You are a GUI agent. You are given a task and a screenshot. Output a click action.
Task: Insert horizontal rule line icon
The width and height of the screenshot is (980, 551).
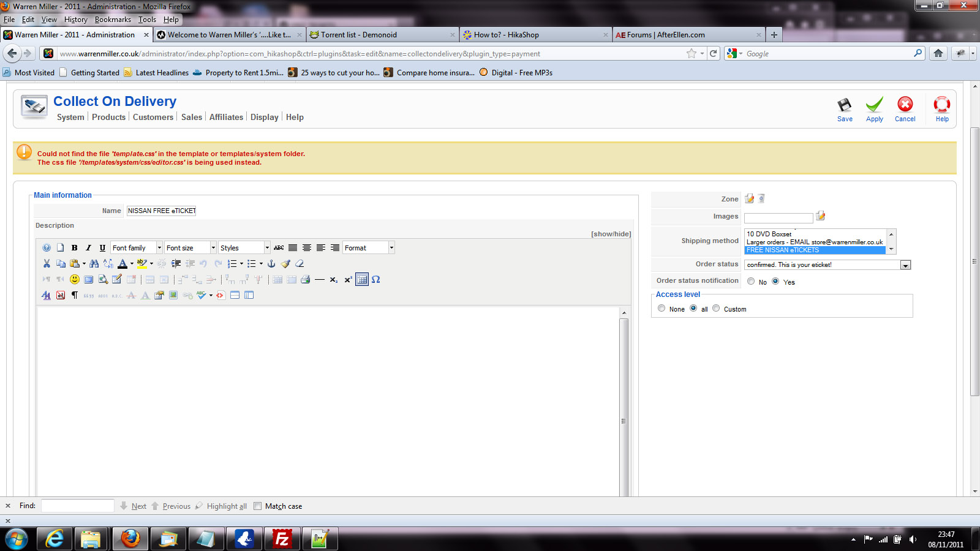(319, 280)
